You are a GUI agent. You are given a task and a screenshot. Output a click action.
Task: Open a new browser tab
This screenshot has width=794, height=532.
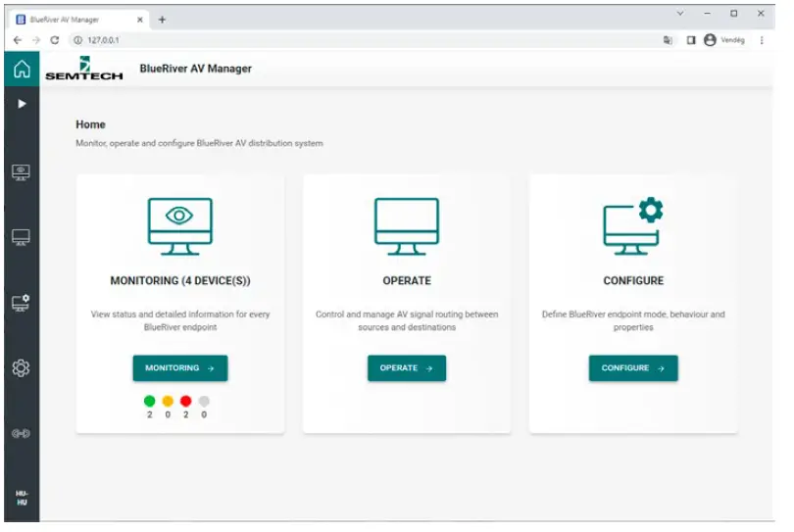coord(163,20)
